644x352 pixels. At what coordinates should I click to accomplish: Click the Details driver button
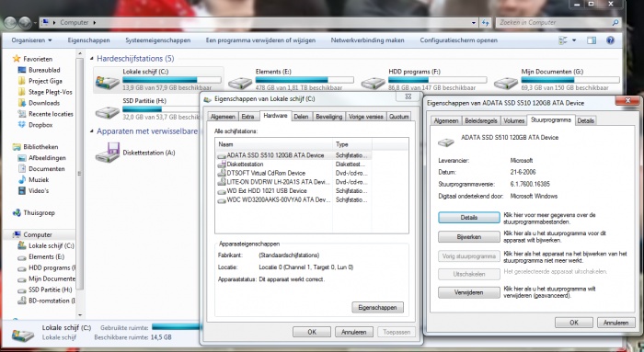[x=468, y=218]
